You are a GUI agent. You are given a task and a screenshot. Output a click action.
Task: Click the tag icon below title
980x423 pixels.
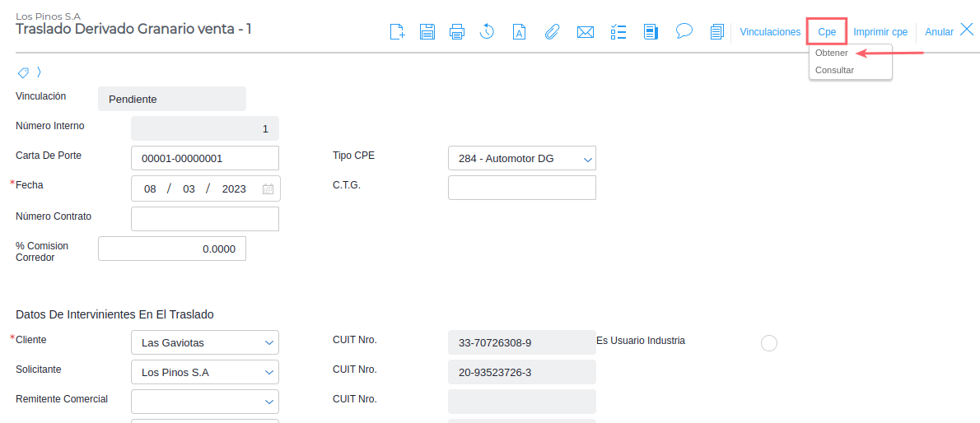[x=23, y=72]
